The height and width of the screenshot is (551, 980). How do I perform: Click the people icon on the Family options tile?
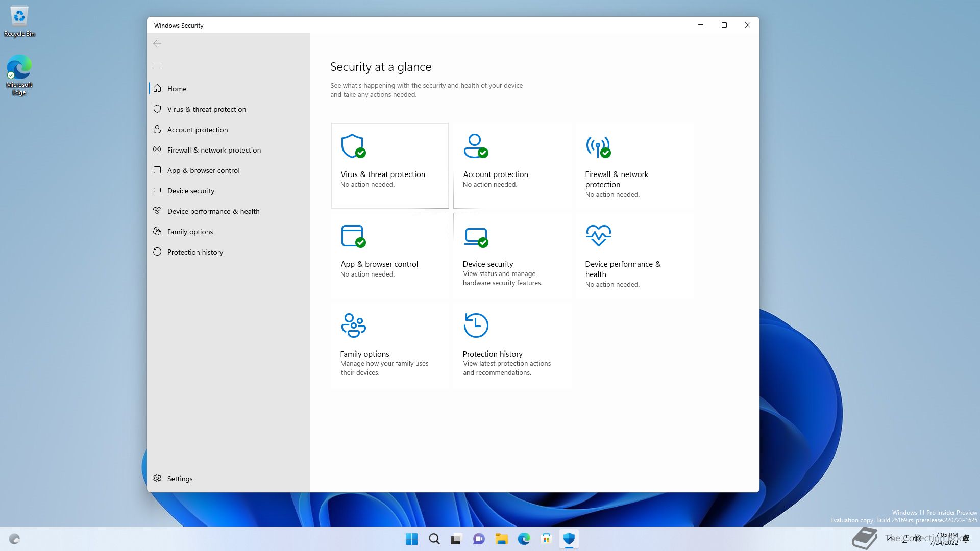[x=353, y=325]
